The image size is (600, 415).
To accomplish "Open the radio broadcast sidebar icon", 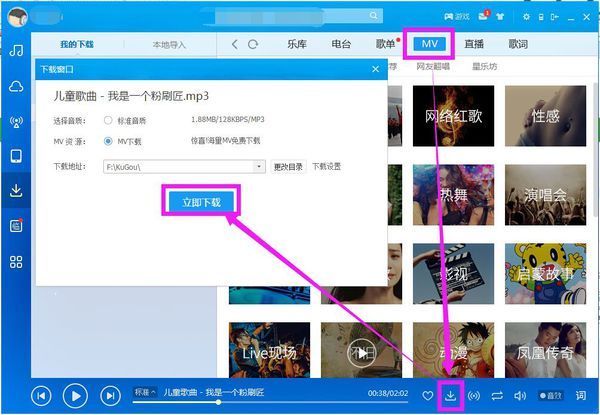I will click(16, 122).
